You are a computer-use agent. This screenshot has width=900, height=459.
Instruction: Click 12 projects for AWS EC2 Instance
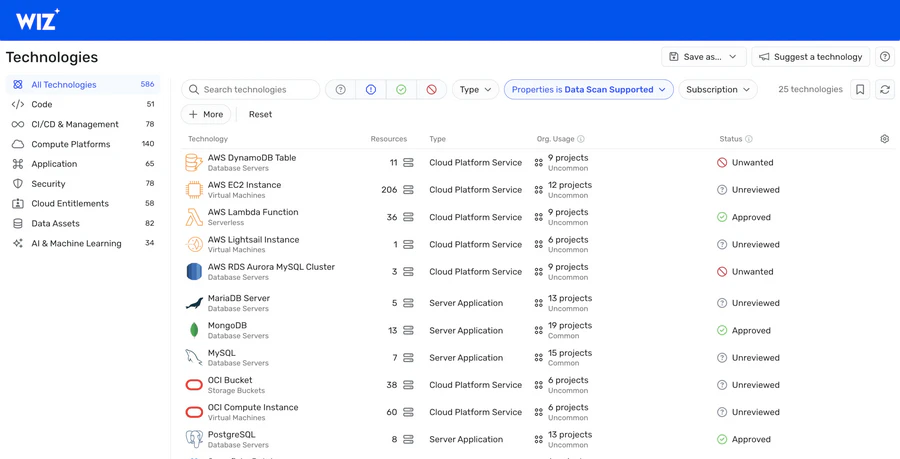569,185
